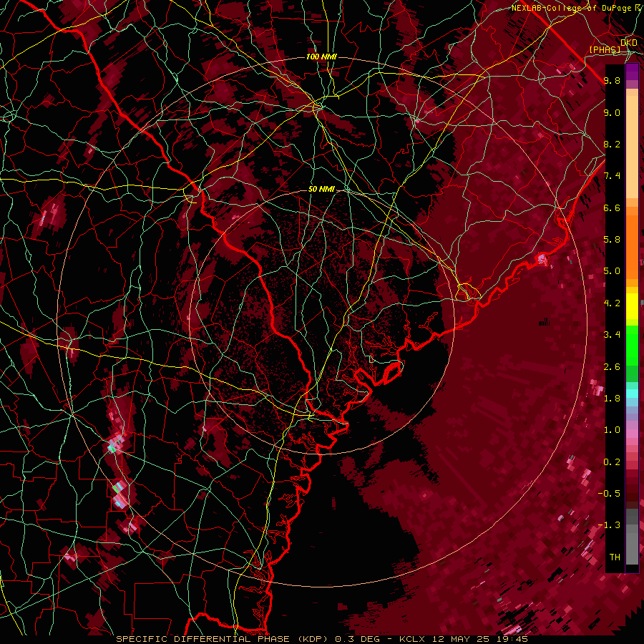Click the 9.0 value on the scale
The height and width of the screenshot is (644, 644).
[612, 112]
